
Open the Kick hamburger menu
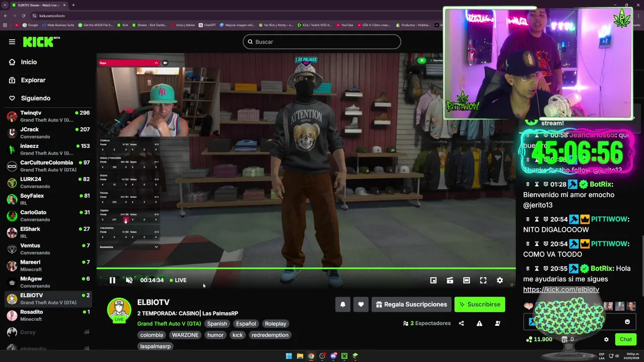12,42
